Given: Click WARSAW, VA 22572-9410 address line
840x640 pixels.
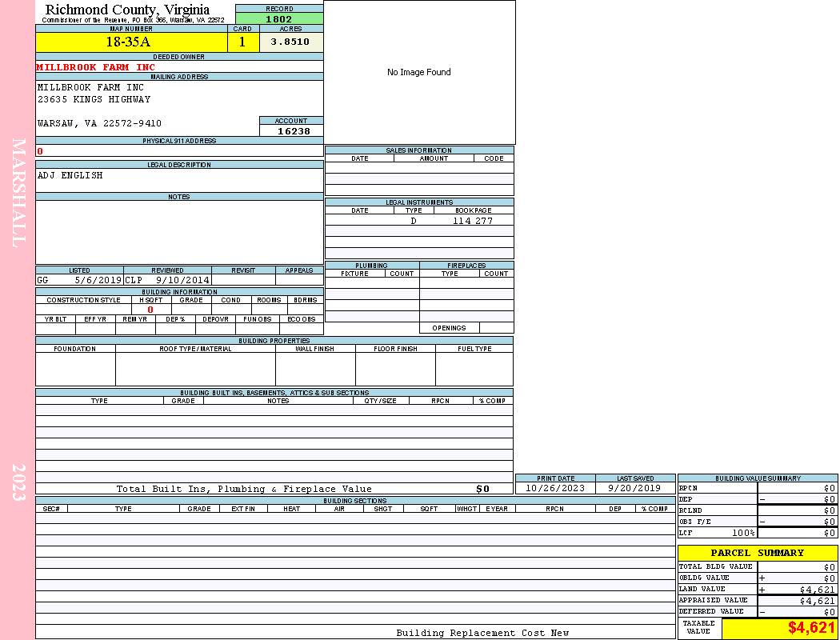Looking at the screenshot, I should point(99,123).
